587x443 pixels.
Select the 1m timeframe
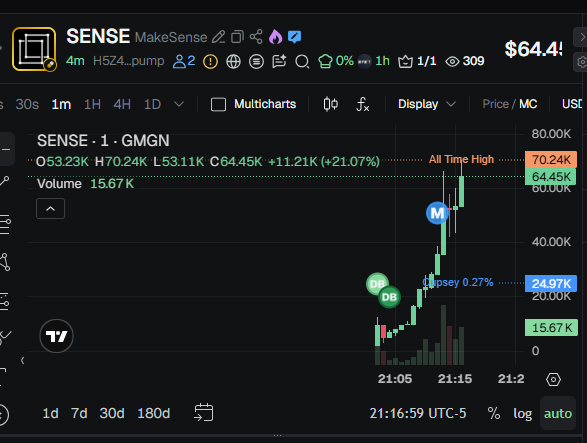[x=61, y=104]
